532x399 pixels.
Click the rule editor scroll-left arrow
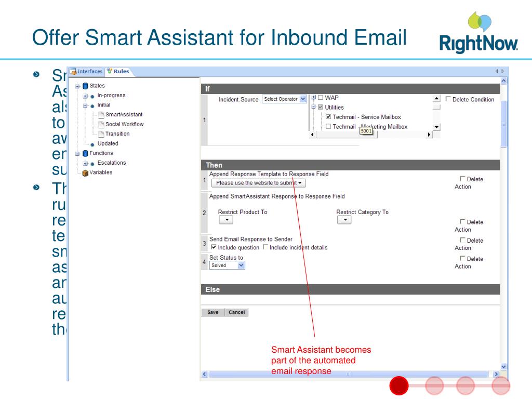click(204, 374)
